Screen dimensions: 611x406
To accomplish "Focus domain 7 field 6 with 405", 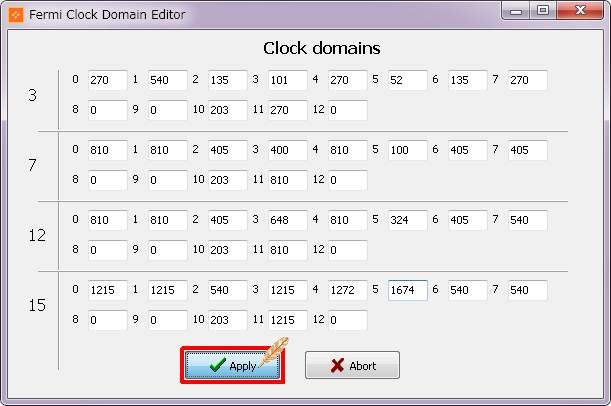I will tap(468, 150).
